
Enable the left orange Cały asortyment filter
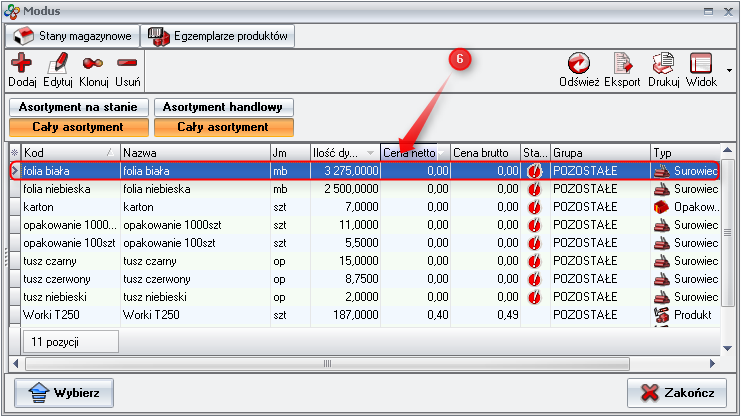(80, 127)
